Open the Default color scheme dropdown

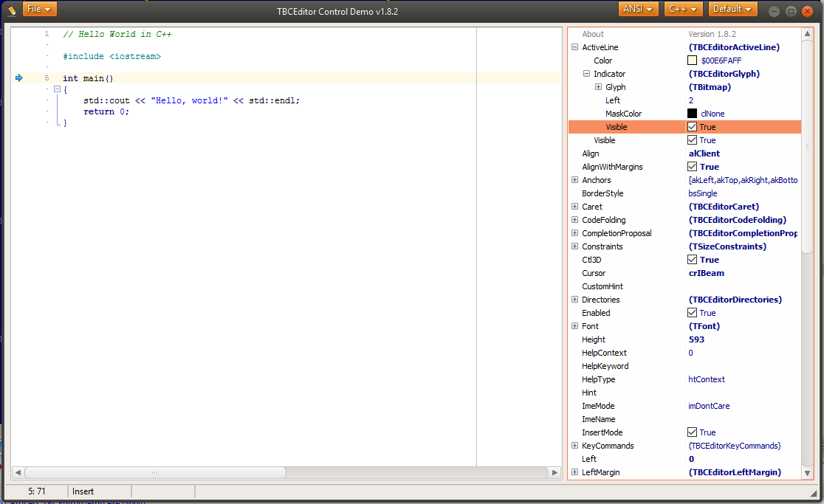pos(732,10)
